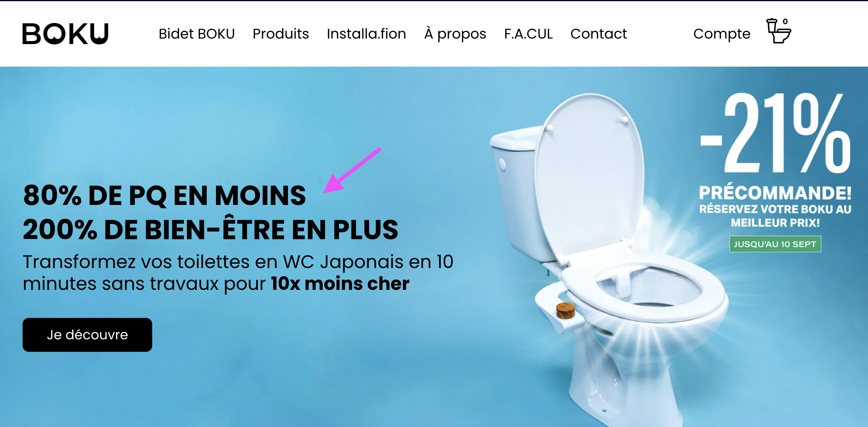This screenshot has height=427, width=868.
Task: Click the RÉSERVEZ VOTRE BOKU promo text
Action: point(775,216)
